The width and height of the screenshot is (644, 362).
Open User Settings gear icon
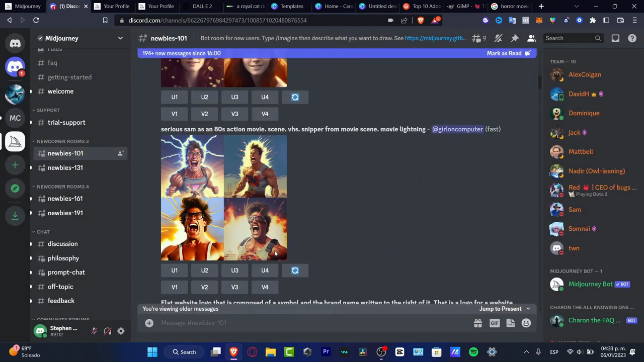(121, 331)
